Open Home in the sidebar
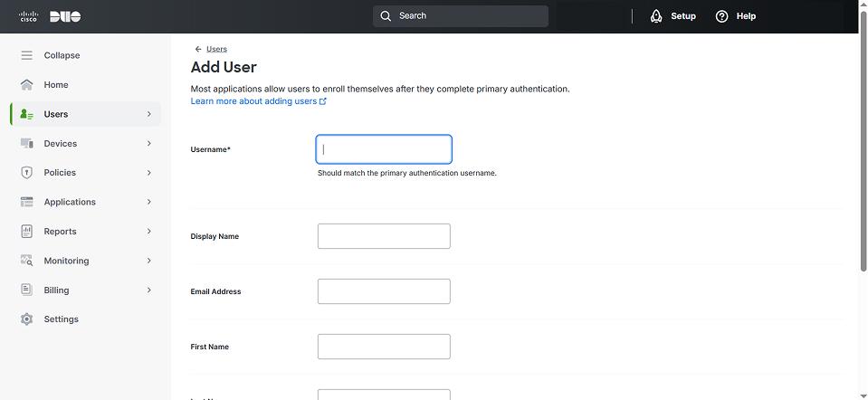Image resolution: width=868 pixels, height=400 pixels. pos(56,85)
